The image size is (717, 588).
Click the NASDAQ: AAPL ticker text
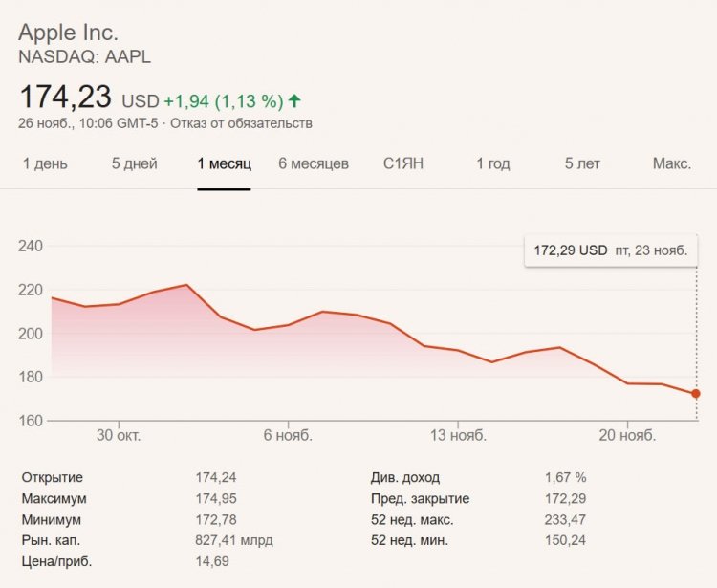tap(84, 57)
